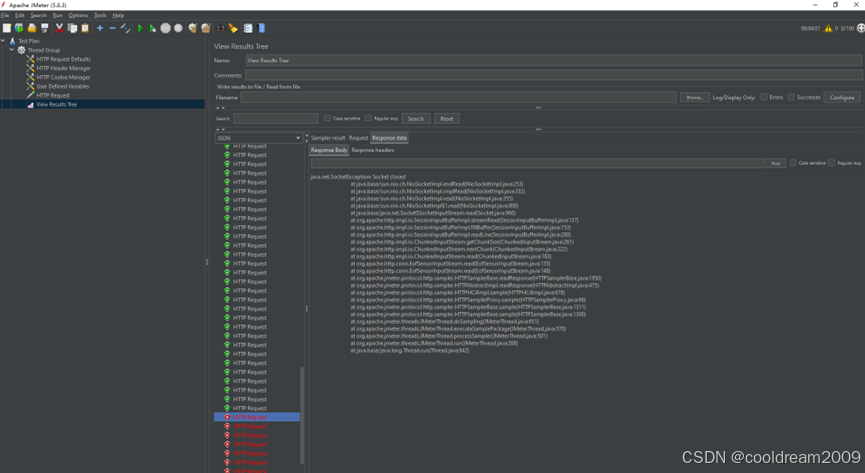The width and height of the screenshot is (865, 473).
Task: Open the Templates toolbar icon
Action: (x=19, y=28)
